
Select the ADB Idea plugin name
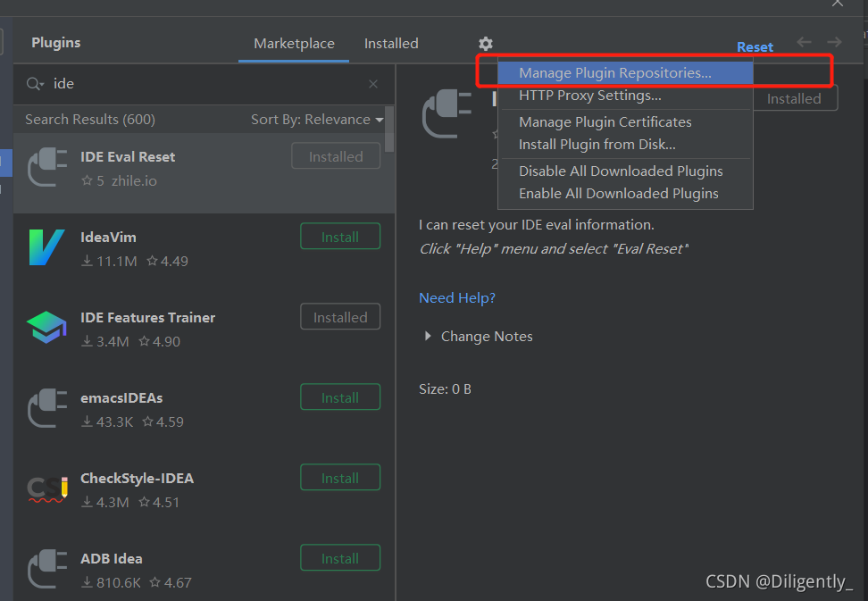[x=112, y=558]
